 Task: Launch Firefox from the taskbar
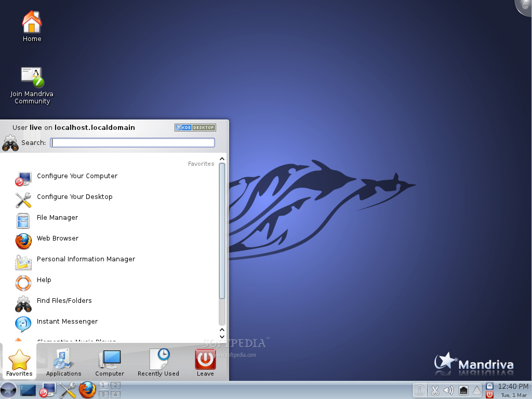[x=87, y=390]
